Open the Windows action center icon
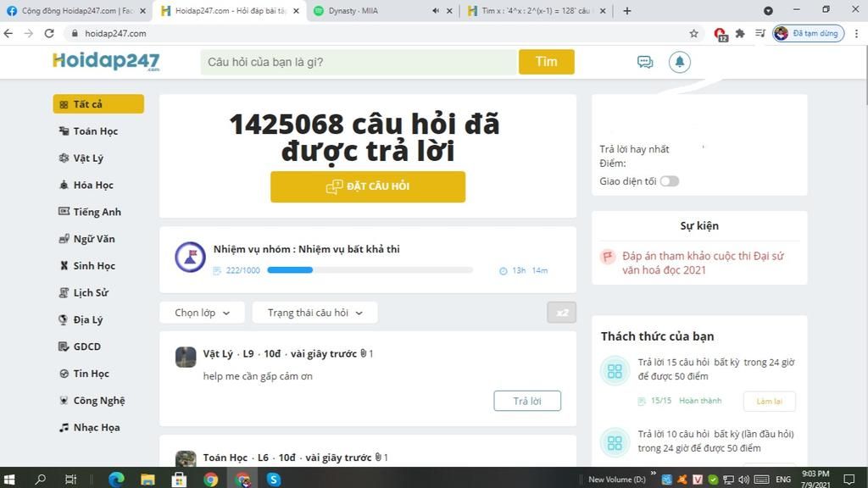The height and width of the screenshot is (488, 868). coord(849,480)
